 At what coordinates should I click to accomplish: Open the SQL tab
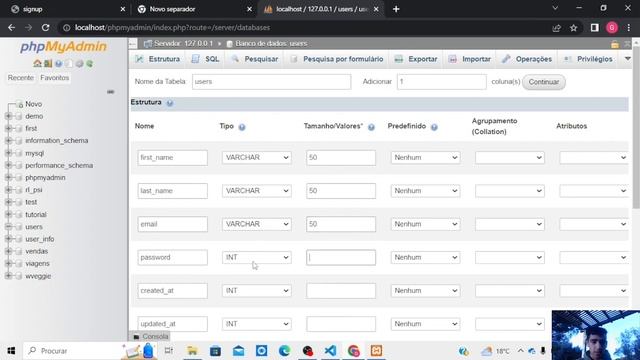[206, 59]
